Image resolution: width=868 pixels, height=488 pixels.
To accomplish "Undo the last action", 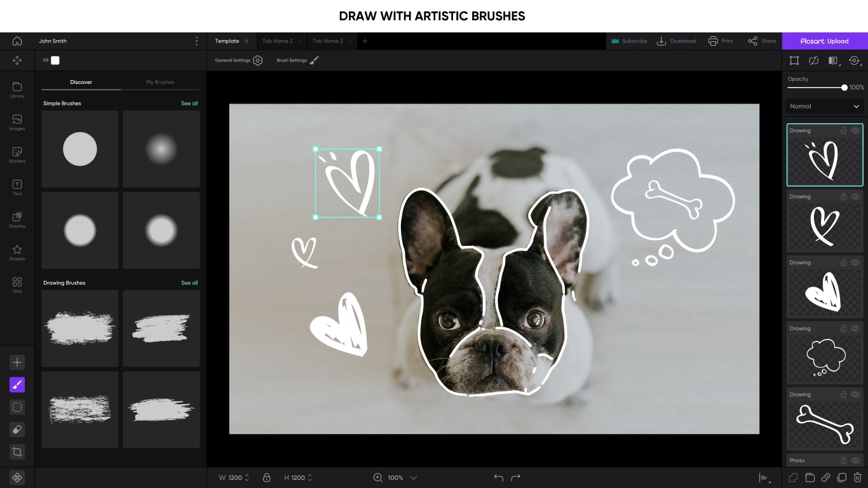I will [x=498, y=478].
